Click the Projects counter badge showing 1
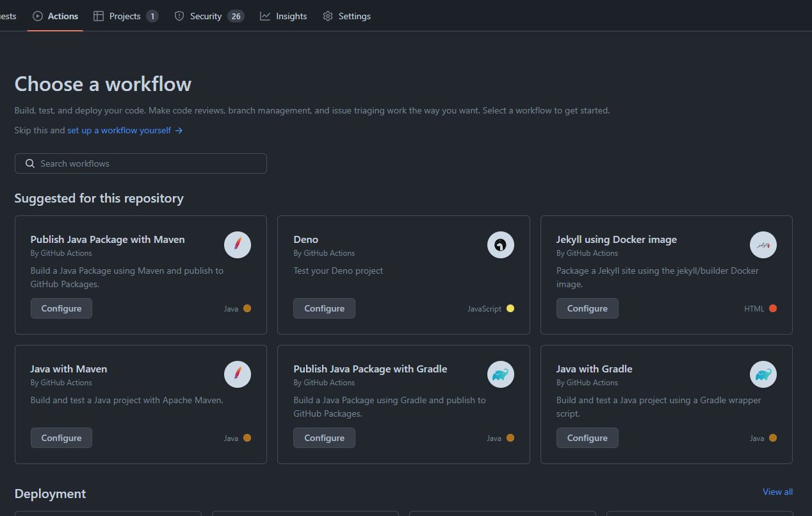This screenshot has height=516, width=812. tap(152, 16)
